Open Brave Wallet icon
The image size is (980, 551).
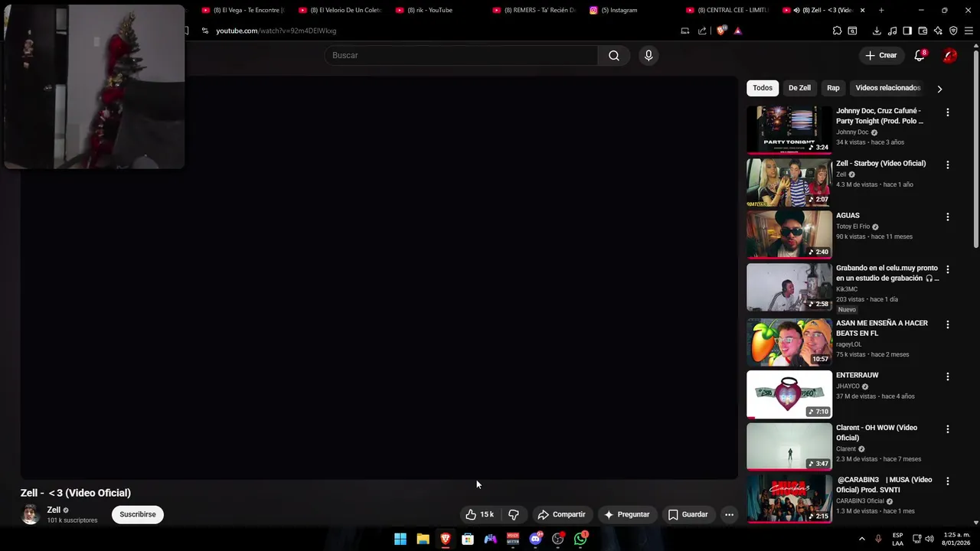pos(923,31)
